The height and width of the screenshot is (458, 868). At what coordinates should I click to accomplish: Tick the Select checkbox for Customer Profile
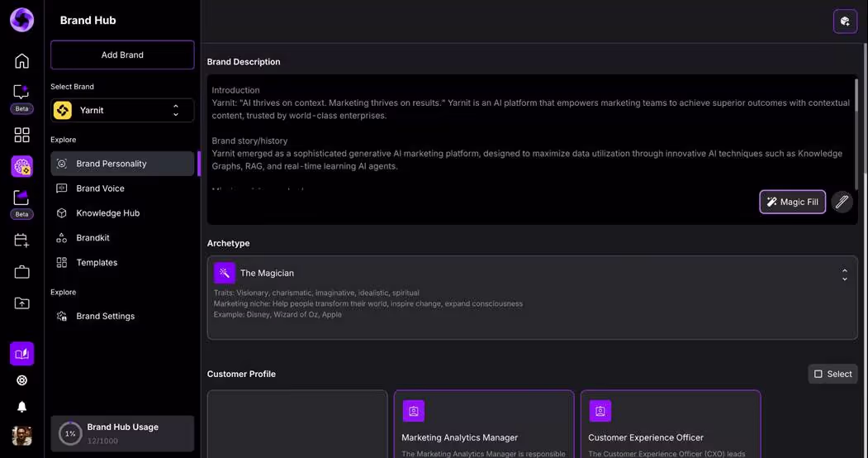818,374
